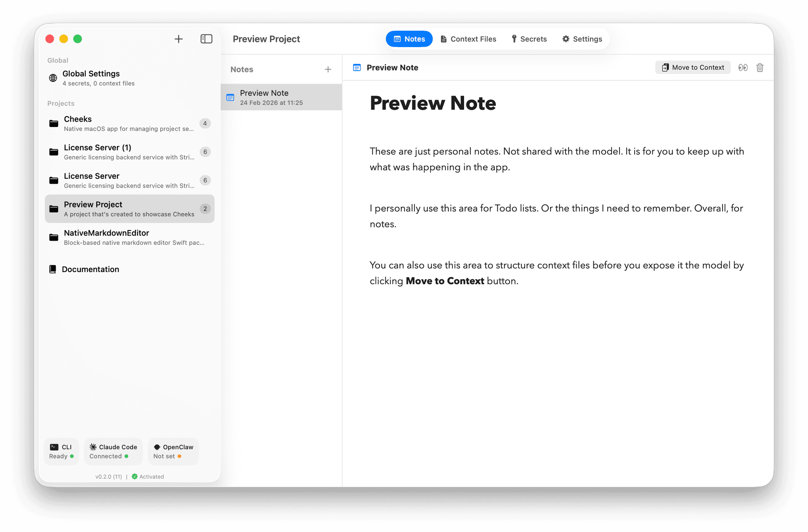Viewport: 808px width, 532px height.
Task: Delete note using the trash icon
Action: [x=760, y=68]
